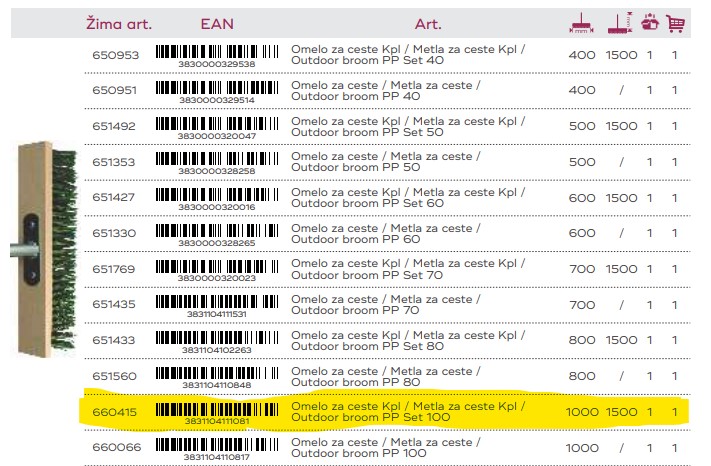Screen dimensions: 711x466
Task: Click article number 660066 in last row
Action: (117, 447)
